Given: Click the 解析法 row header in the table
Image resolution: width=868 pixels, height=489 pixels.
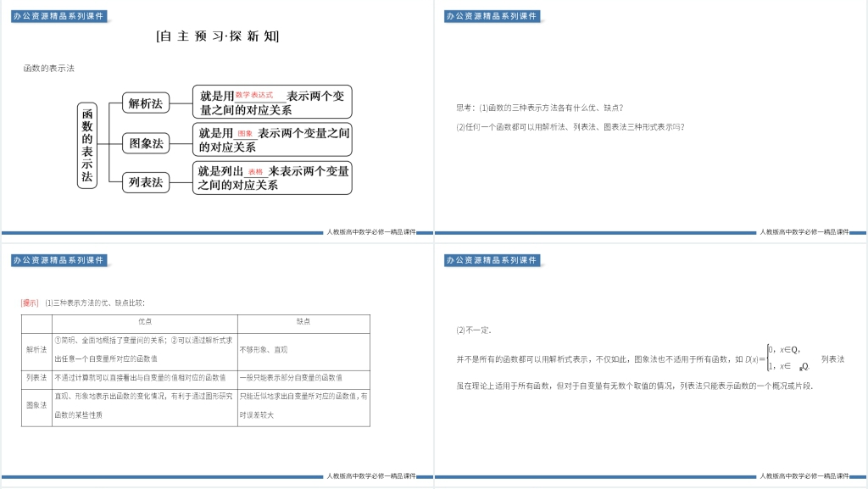Looking at the screenshot, I should coord(36,350).
